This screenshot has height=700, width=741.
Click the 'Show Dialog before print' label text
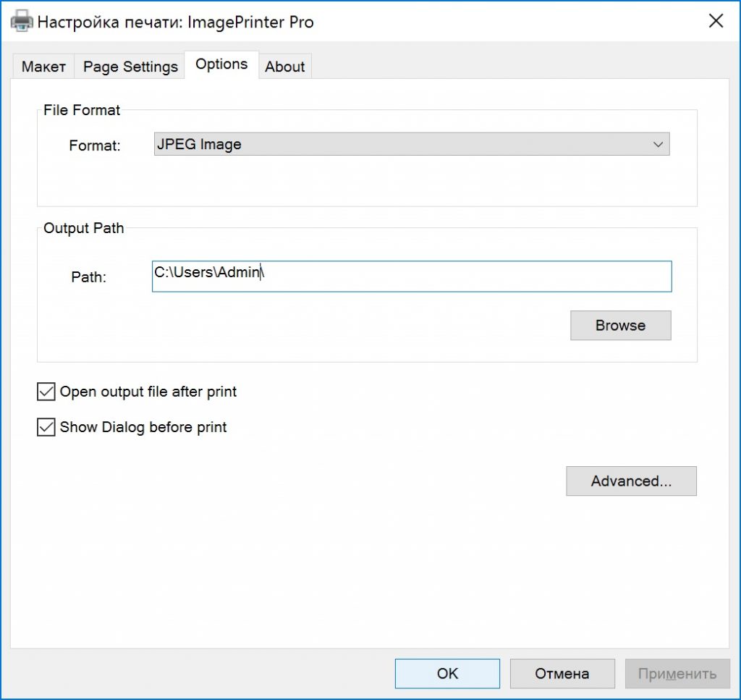(x=143, y=427)
